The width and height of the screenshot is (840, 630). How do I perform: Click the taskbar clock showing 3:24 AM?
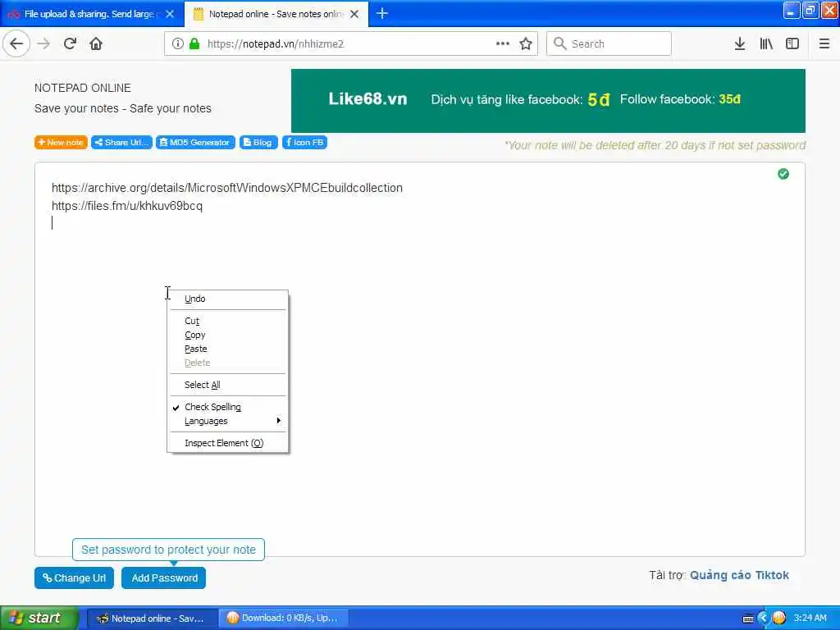(x=810, y=618)
